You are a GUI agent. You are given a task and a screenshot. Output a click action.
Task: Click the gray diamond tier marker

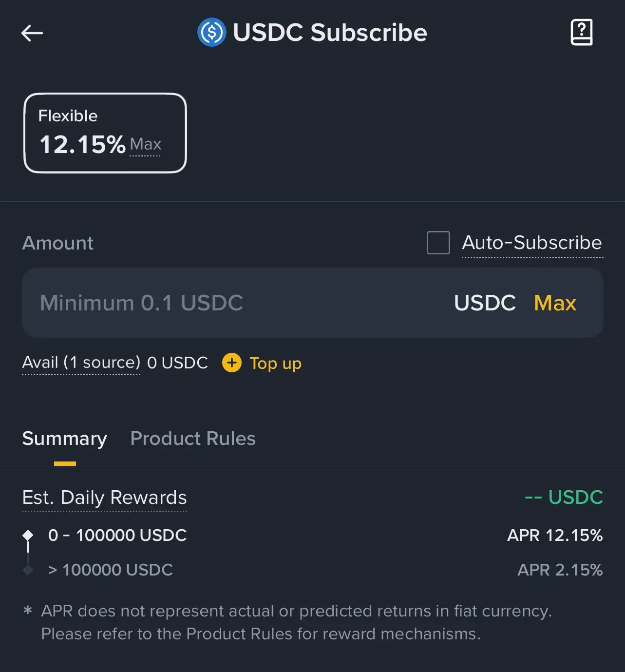click(x=28, y=570)
